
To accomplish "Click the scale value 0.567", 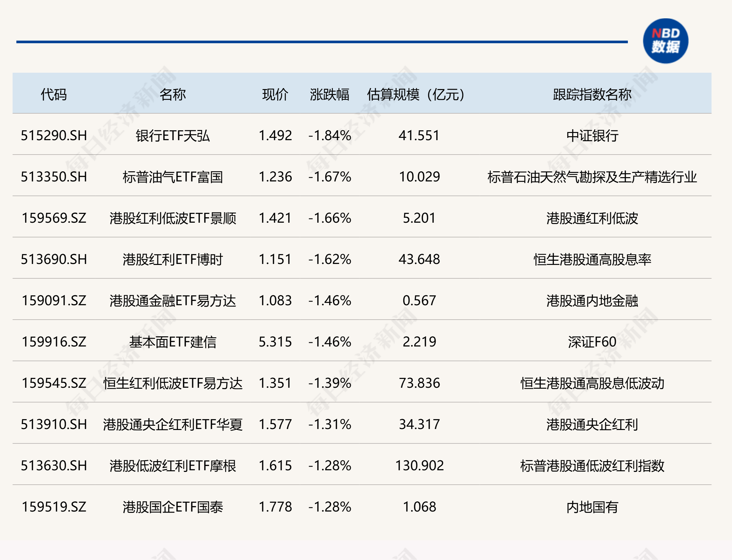I will [x=419, y=301].
